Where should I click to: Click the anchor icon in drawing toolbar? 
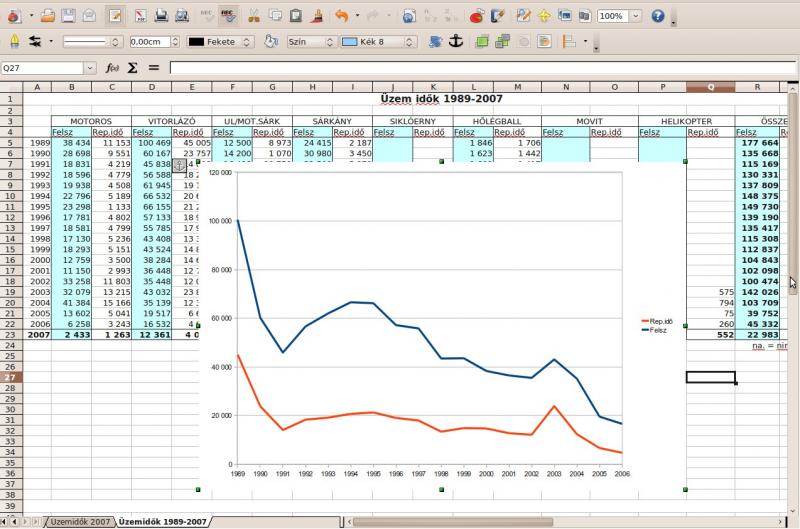tap(455, 41)
